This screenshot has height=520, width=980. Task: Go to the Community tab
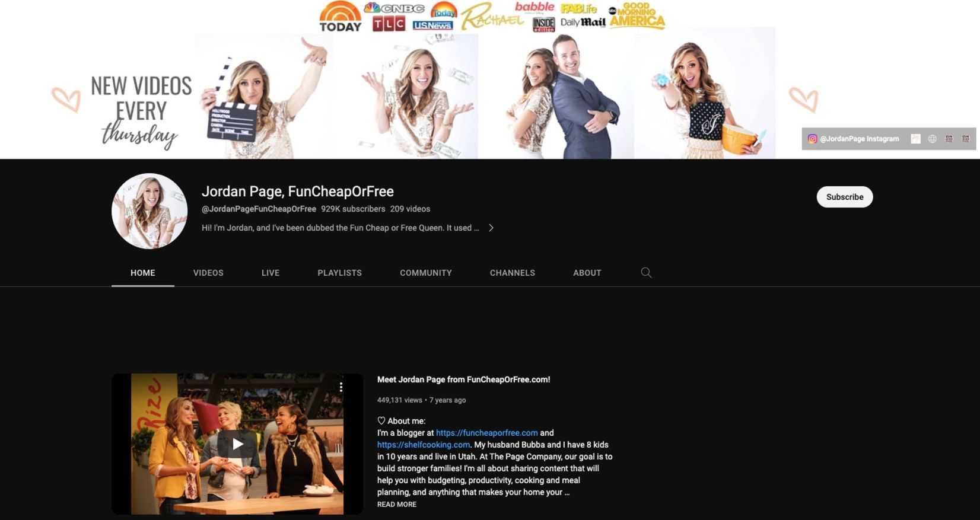[x=425, y=273]
